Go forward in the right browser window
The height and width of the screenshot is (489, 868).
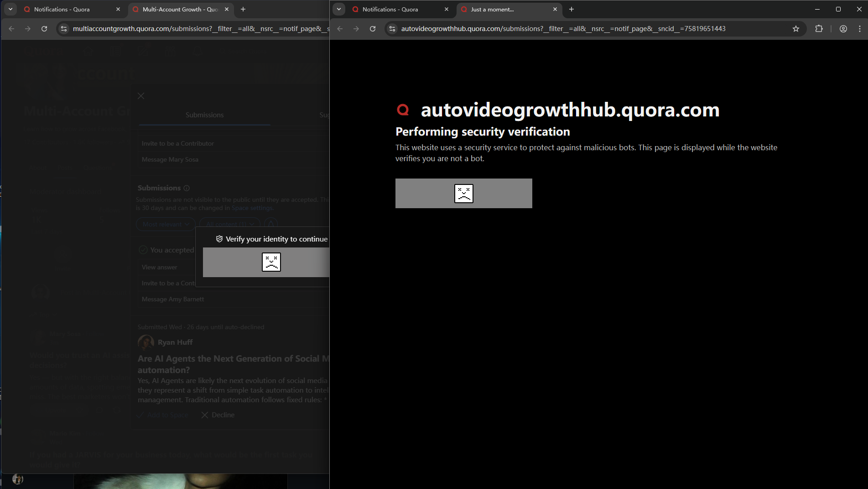pyautogui.click(x=356, y=29)
